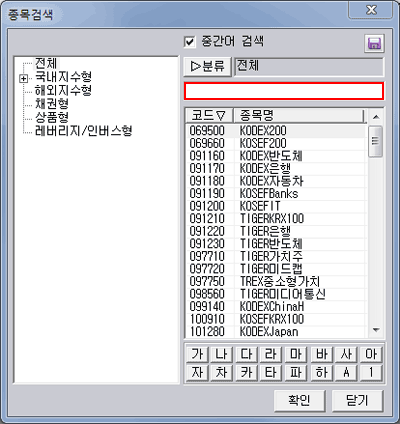Select the TIGERKRX100 list entry
The height and width of the screenshot is (424, 400).
[x=276, y=219]
